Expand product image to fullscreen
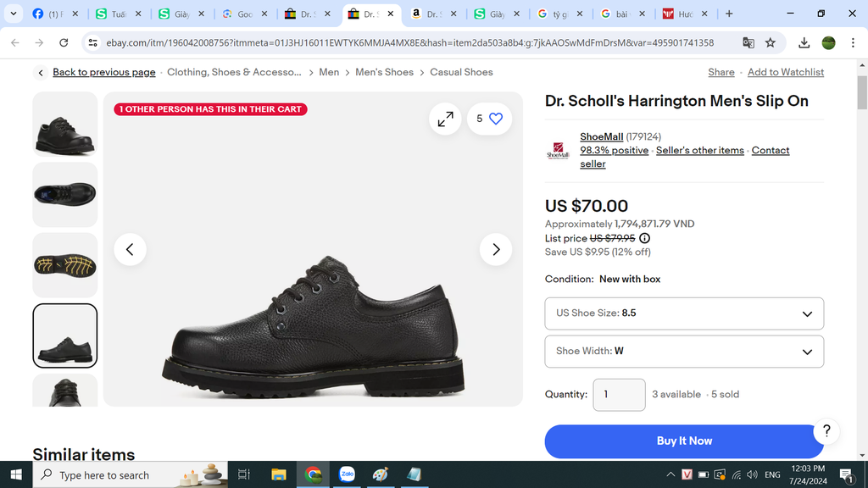The image size is (868, 488). (445, 119)
